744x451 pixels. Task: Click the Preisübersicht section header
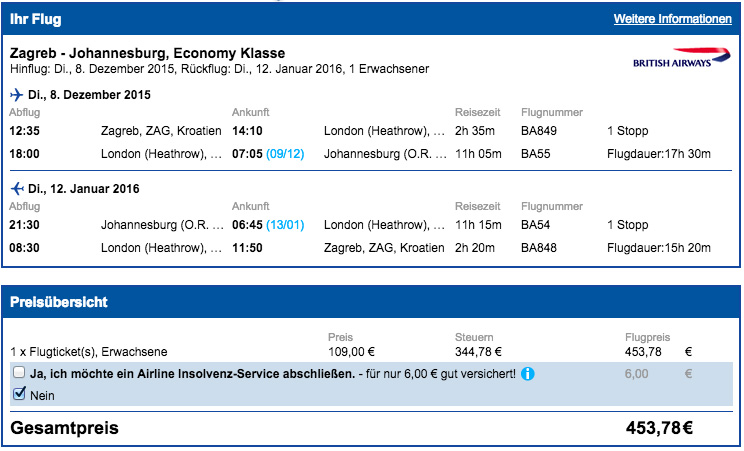pyautogui.click(x=58, y=301)
